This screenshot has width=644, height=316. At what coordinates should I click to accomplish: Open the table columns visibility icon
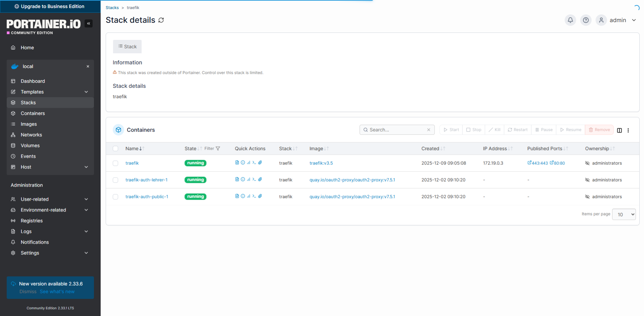[x=620, y=130]
